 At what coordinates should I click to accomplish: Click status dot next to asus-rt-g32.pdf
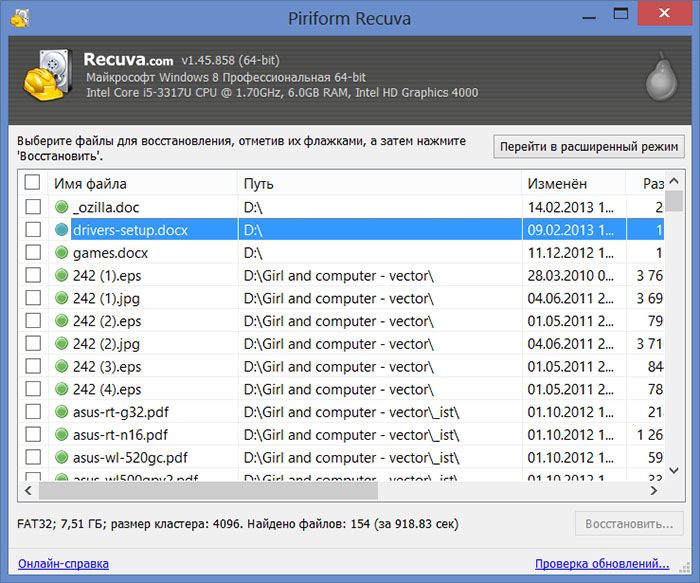[x=62, y=412]
